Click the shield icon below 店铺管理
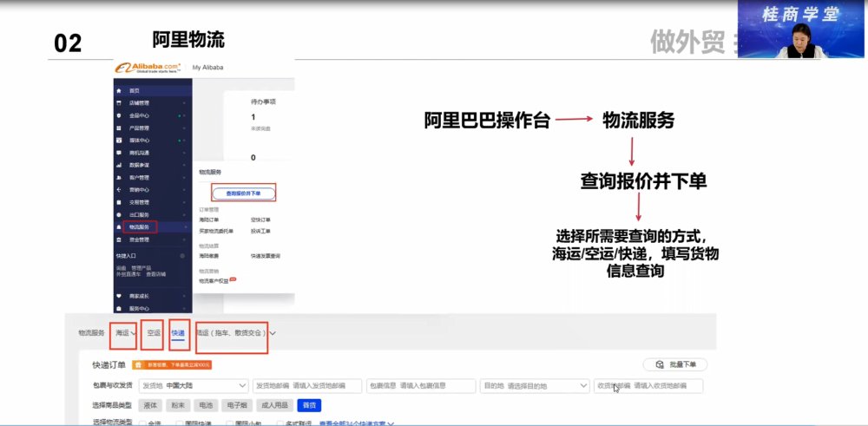 click(x=118, y=115)
